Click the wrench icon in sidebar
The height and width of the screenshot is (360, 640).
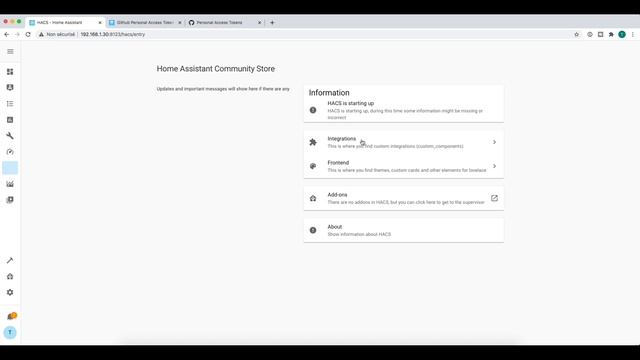[10, 136]
